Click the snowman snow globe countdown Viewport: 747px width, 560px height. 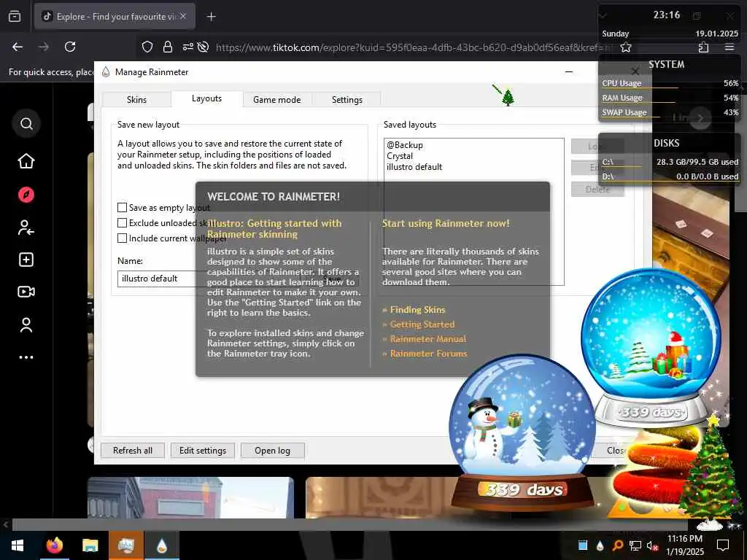pos(522,432)
